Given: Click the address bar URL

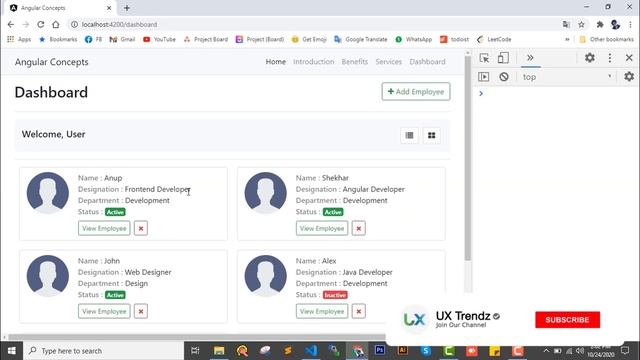Looking at the screenshot, I should pos(119,24).
